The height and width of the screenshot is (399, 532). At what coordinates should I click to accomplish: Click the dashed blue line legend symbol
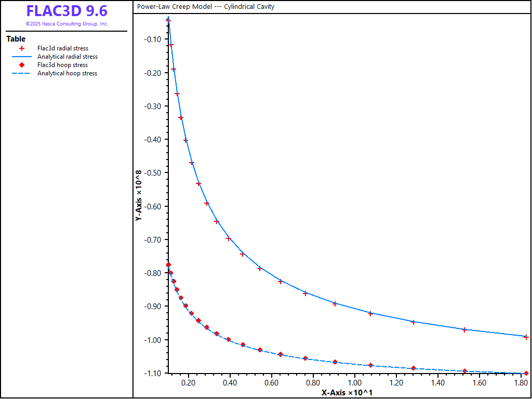(22, 73)
